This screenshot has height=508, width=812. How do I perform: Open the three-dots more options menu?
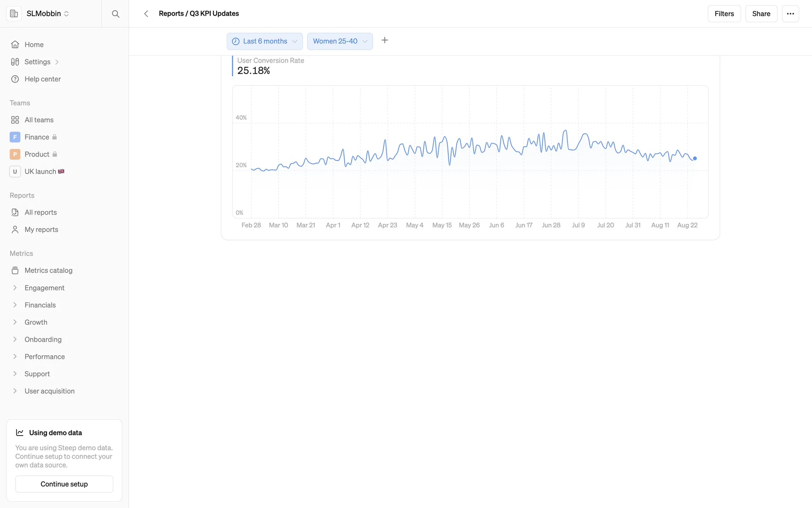tap(790, 14)
